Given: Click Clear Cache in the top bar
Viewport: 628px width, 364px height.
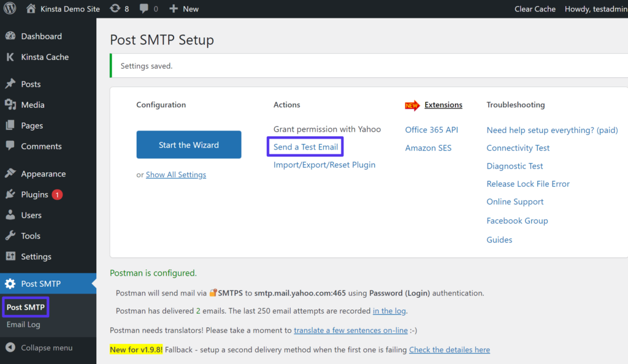Looking at the screenshot, I should [x=535, y=9].
